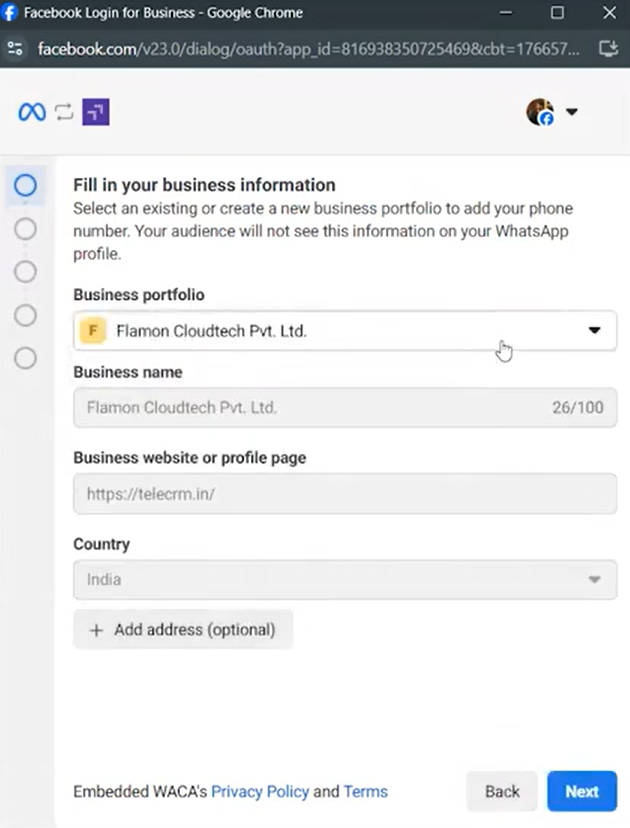
Task: Open the Business portfolio dropdown
Action: [x=594, y=330]
